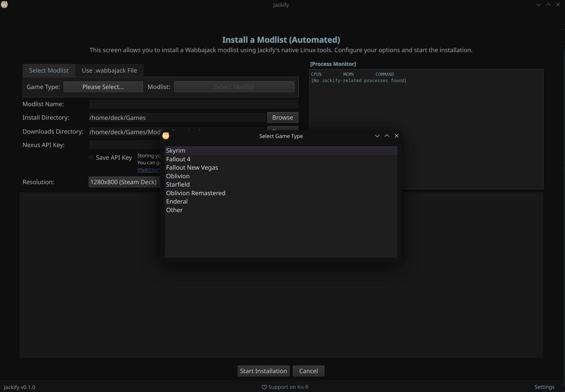The image size is (565, 392).
Task: Select Oblivion Remastered game type
Action: click(x=196, y=193)
